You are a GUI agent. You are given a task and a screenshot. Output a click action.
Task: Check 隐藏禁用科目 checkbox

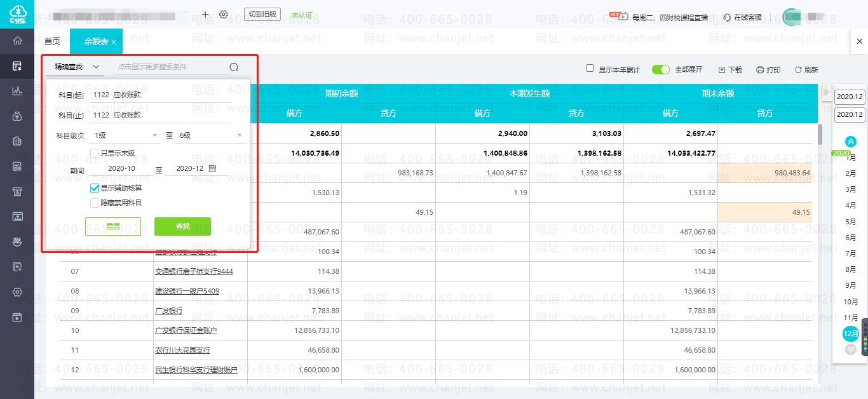pos(95,203)
